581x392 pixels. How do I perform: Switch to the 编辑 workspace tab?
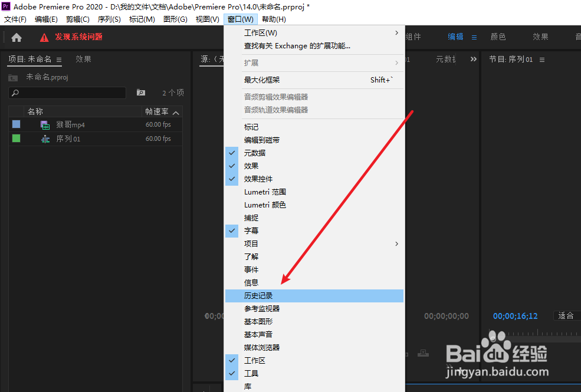pos(455,37)
